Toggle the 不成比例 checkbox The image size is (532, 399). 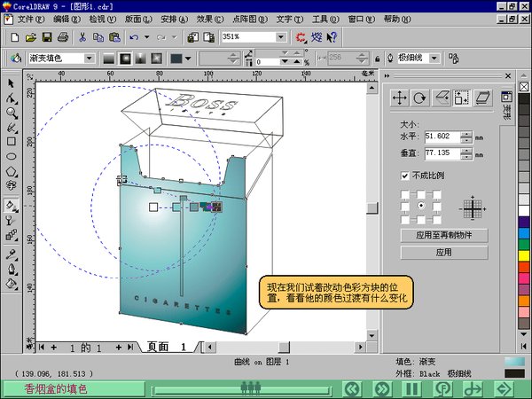click(x=405, y=176)
